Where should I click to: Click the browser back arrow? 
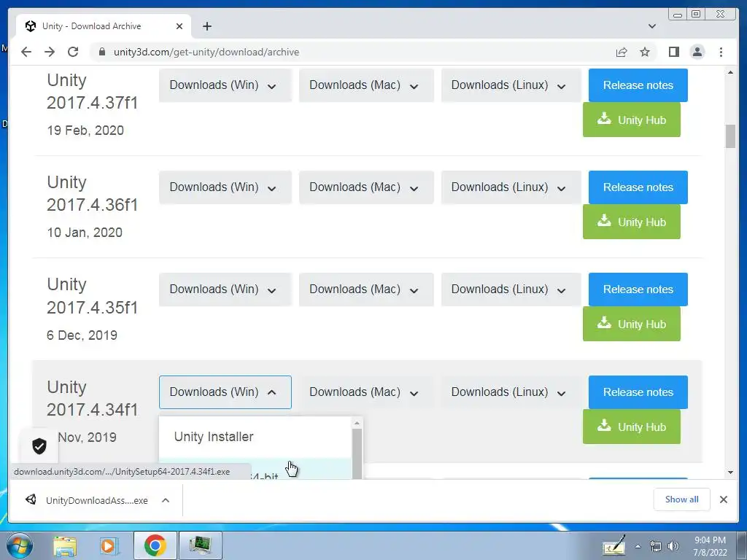click(26, 52)
